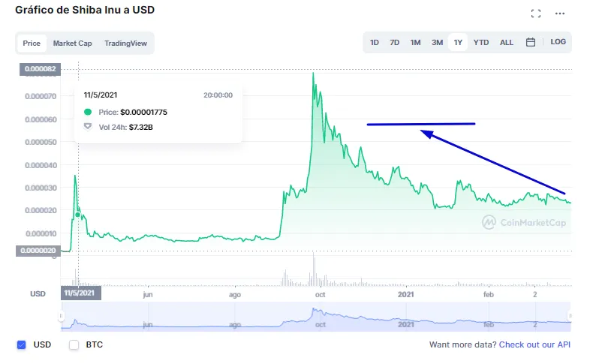The height and width of the screenshot is (364, 590).
Task: Switch to the TradingView tab
Action: pos(125,44)
